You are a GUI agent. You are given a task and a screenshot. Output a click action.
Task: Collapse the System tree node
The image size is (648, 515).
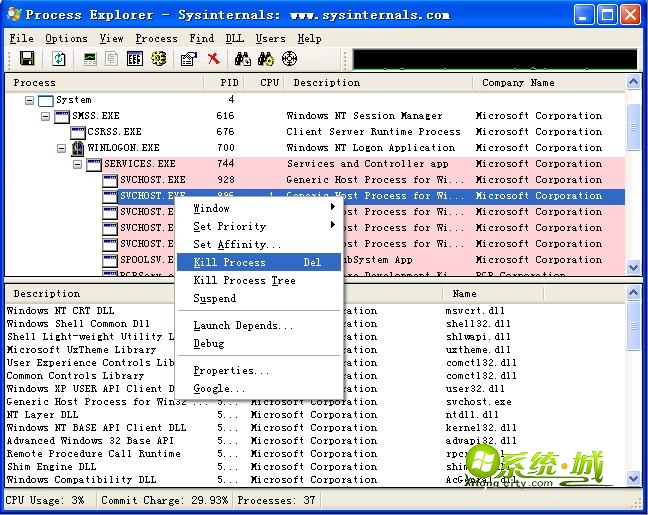pos(30,100)
